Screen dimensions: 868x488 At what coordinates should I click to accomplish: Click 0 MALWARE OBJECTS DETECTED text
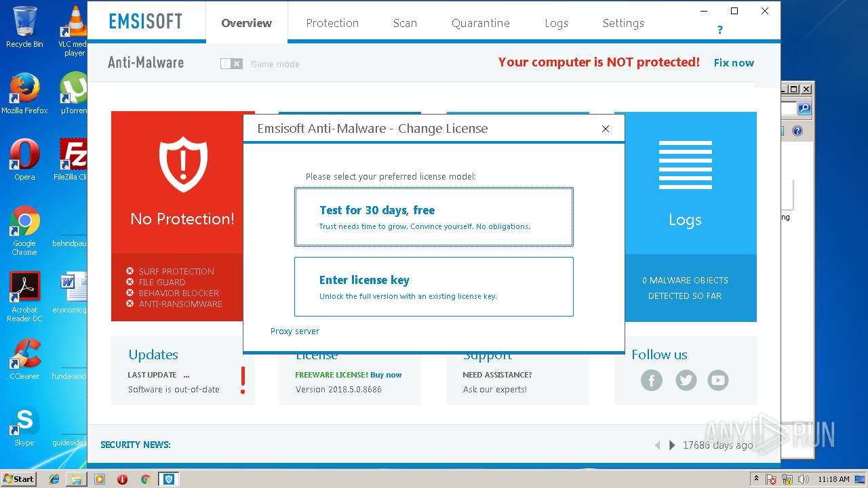(685, 288)
